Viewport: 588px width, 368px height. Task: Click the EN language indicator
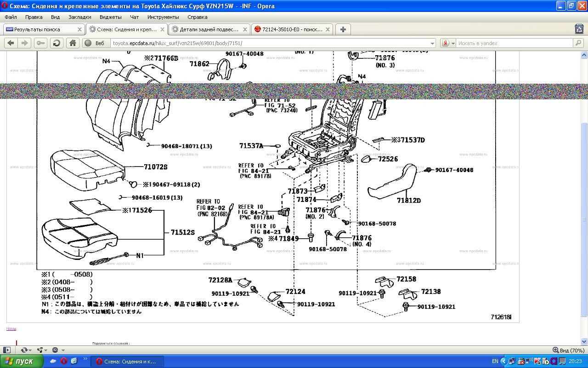point(495,361)
